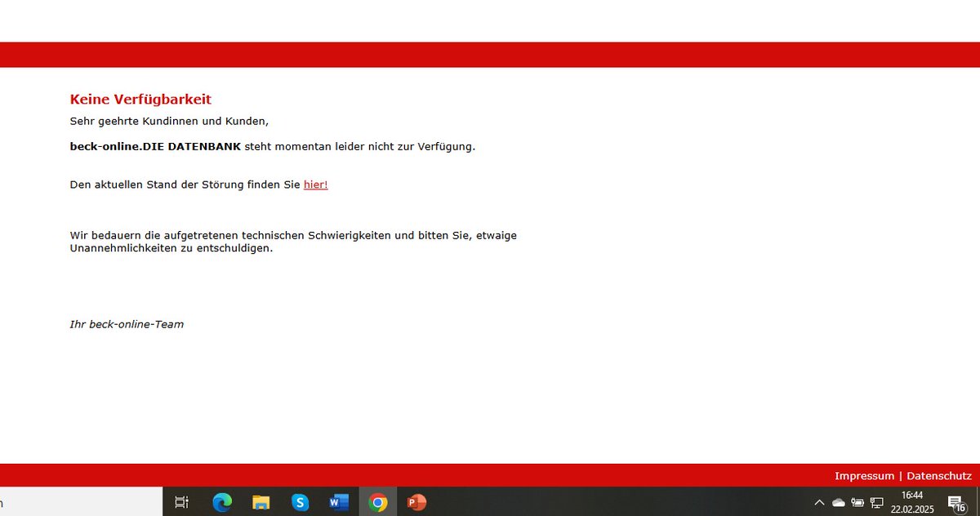
Task: Open File Explorer from taskbar
Action: coord(261,502)
